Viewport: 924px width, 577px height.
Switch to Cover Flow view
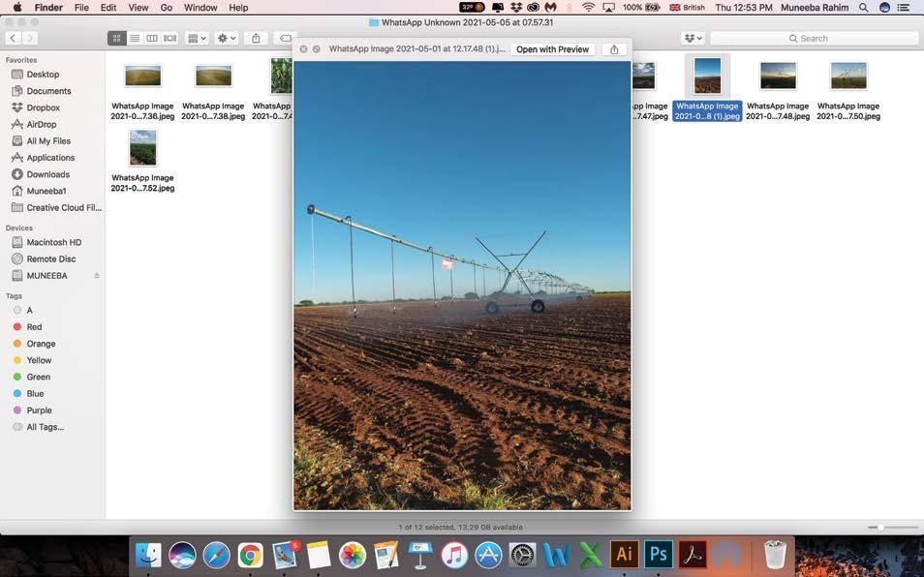(169, 38)
